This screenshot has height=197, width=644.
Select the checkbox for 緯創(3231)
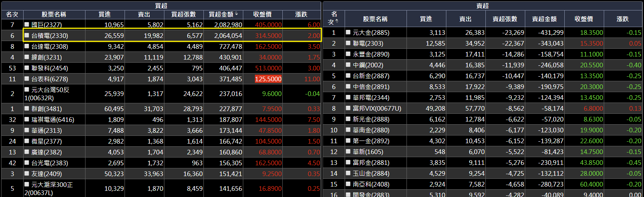[x=27, y=57]
